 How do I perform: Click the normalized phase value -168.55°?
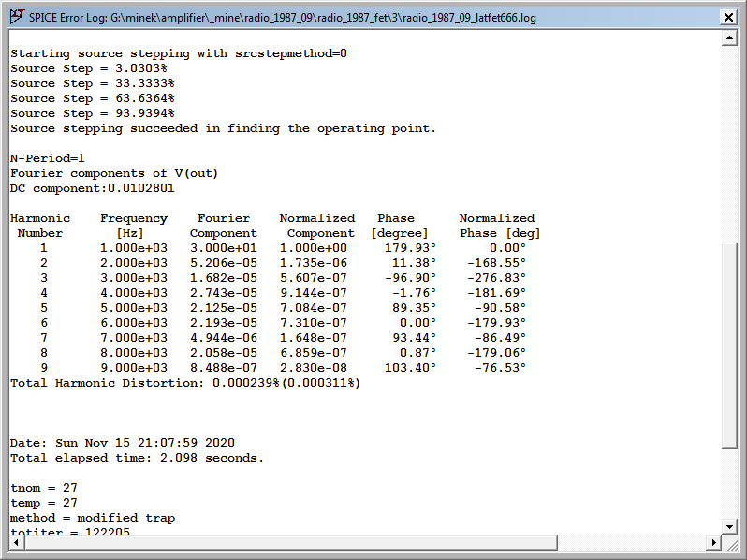[496, 263]
